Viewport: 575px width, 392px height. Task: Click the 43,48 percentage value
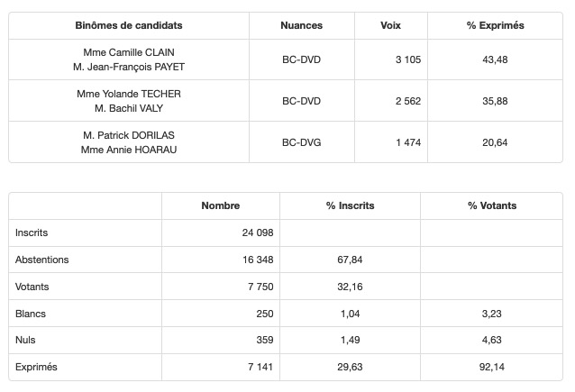pos(495,59)
